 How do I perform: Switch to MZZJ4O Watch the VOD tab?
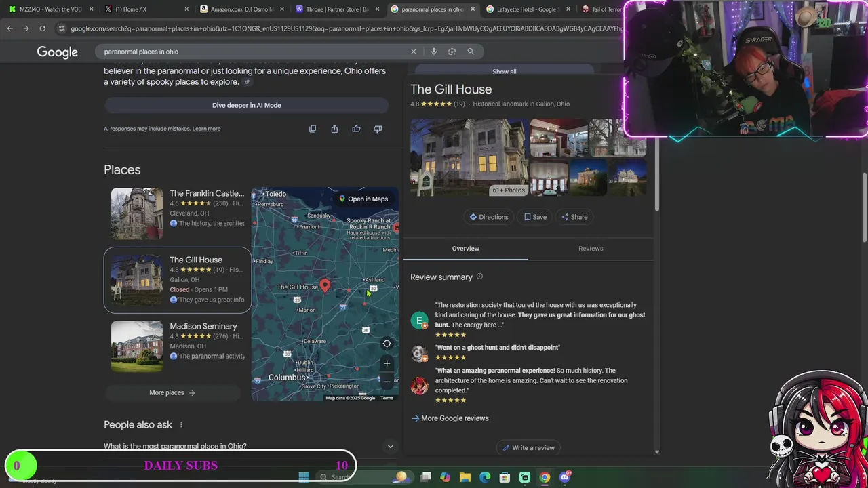pyautogui.click(x=50, y=9)
